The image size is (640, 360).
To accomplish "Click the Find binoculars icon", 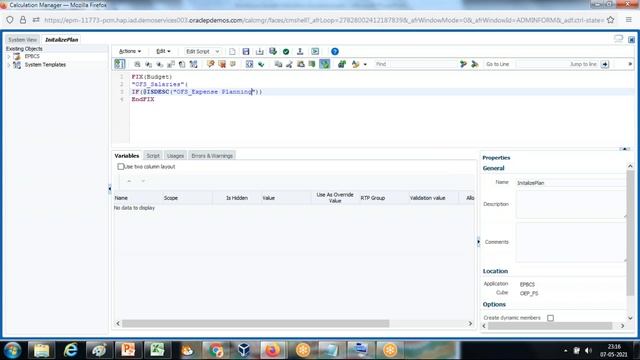I will (342, 64).
